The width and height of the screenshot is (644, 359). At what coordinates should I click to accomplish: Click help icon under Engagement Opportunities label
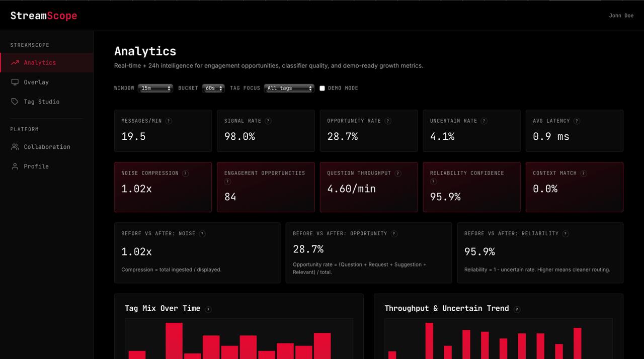click(x=227, y=182)
